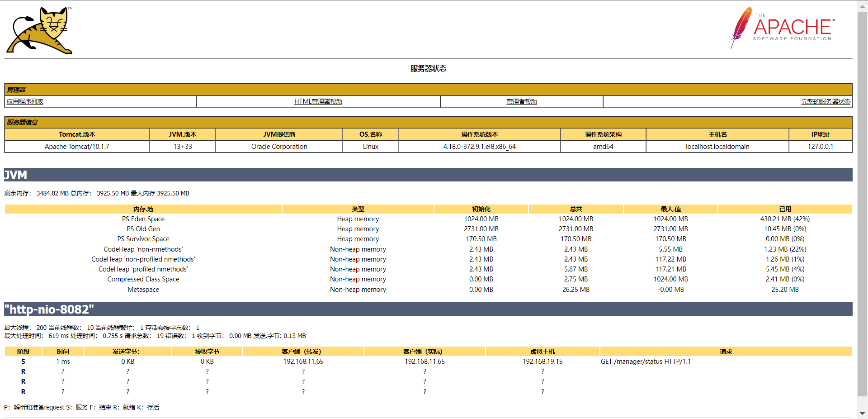Screen dimensions: 868x419
Task: Click the 阶段 column header
Action: (24, 352)
